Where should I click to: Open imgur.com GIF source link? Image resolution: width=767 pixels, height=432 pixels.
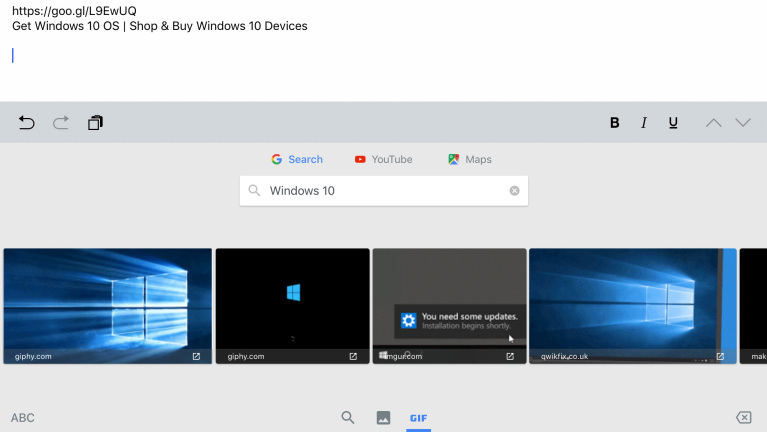[510, 356]
